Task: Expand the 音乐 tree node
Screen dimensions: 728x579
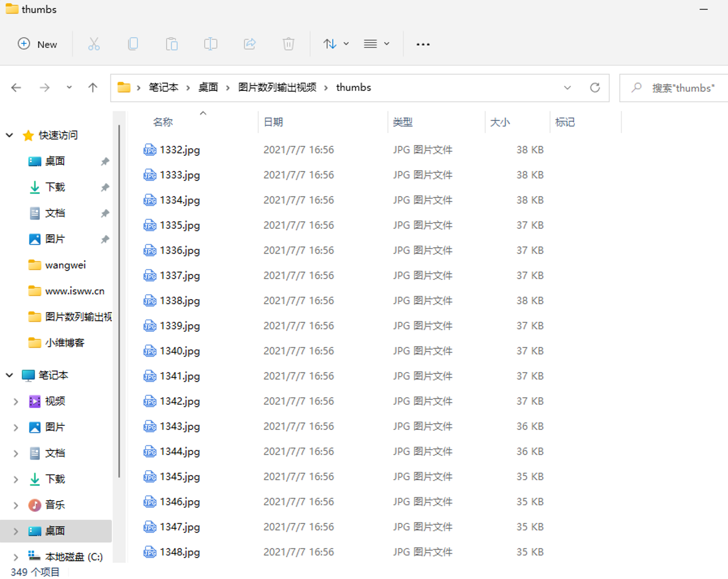Action: click(16, 505)
